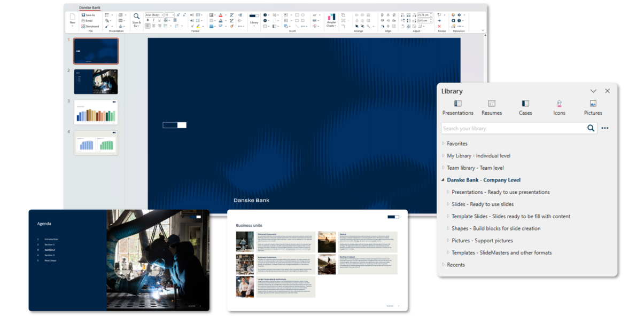The width and height of the screenshot is (644, 325).
Task: Collapse the Danske Bank - Company Level node
Action: pos(443,180)
